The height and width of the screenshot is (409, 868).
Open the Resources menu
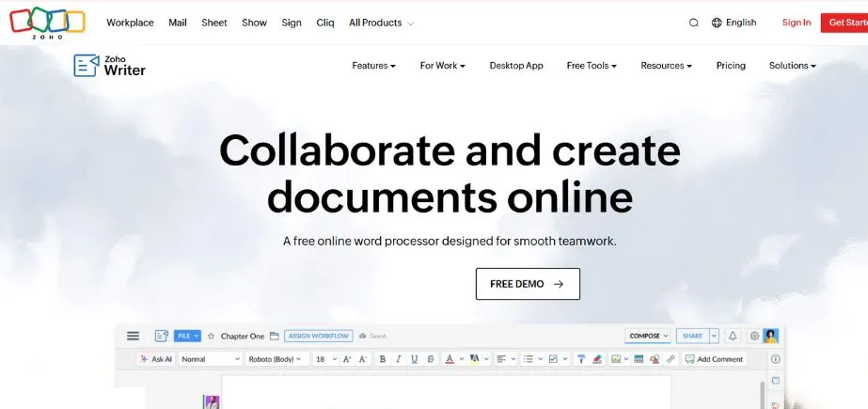666,65
